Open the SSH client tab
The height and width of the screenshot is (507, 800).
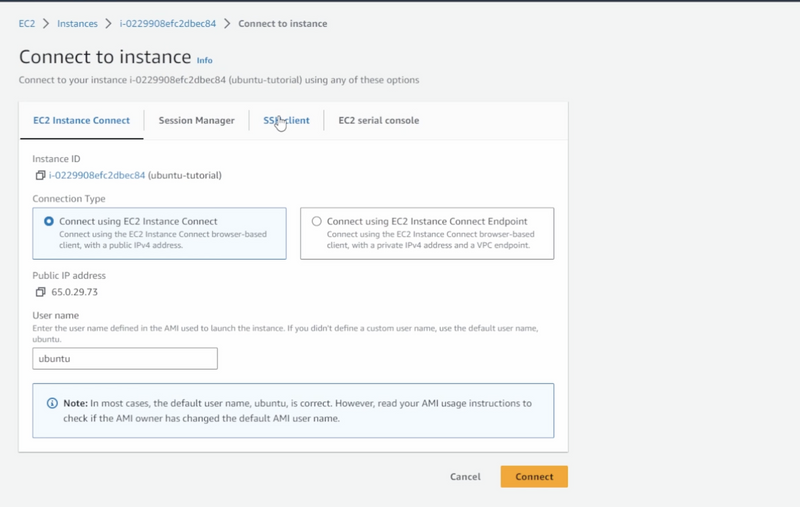click(286, 121)
